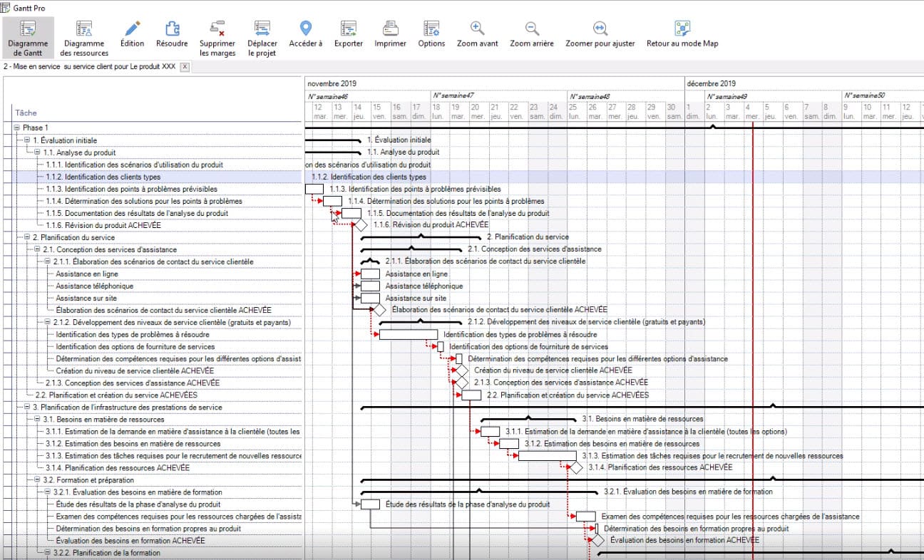Open the Options settings icon

(431, 33)
